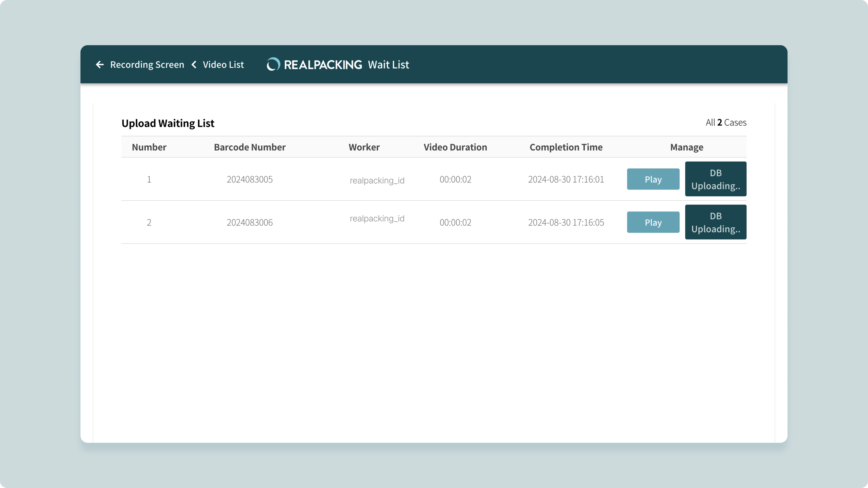Click the Worker column header
The height and width of the screenshot is (488, 868).
[364, 147]
